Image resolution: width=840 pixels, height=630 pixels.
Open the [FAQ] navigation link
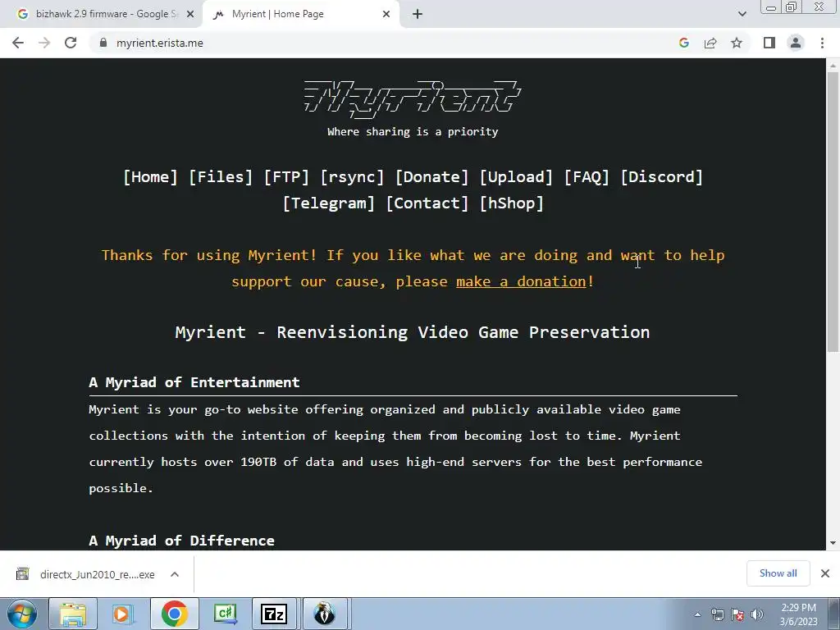click(x=587, y=177)
